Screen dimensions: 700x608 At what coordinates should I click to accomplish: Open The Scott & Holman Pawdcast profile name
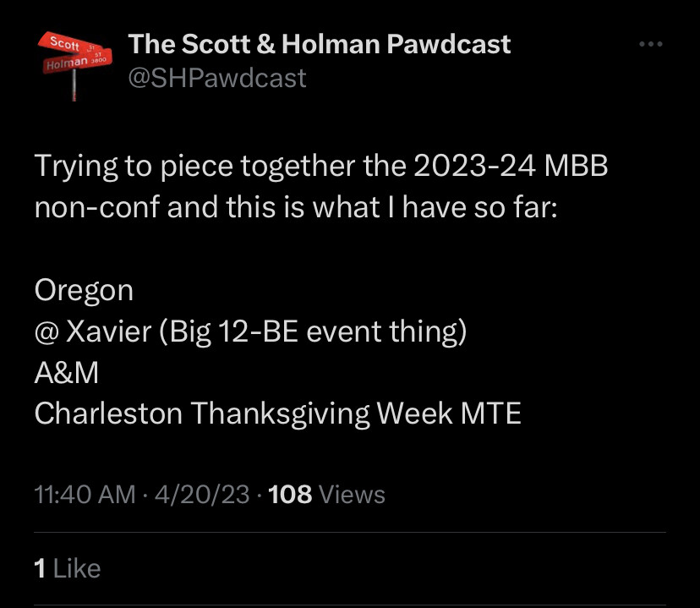pyautogui.click(x=320, y=44)
